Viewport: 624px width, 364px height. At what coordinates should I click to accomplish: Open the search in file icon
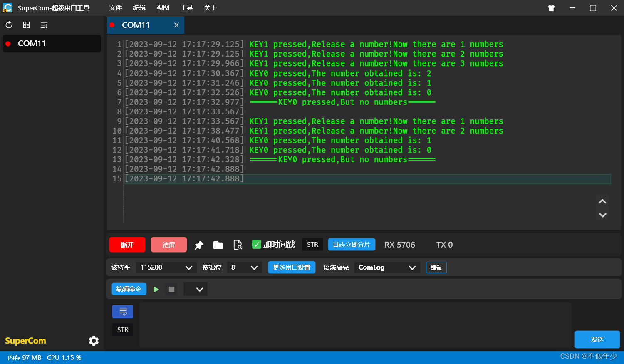click(x=238, y=245)
